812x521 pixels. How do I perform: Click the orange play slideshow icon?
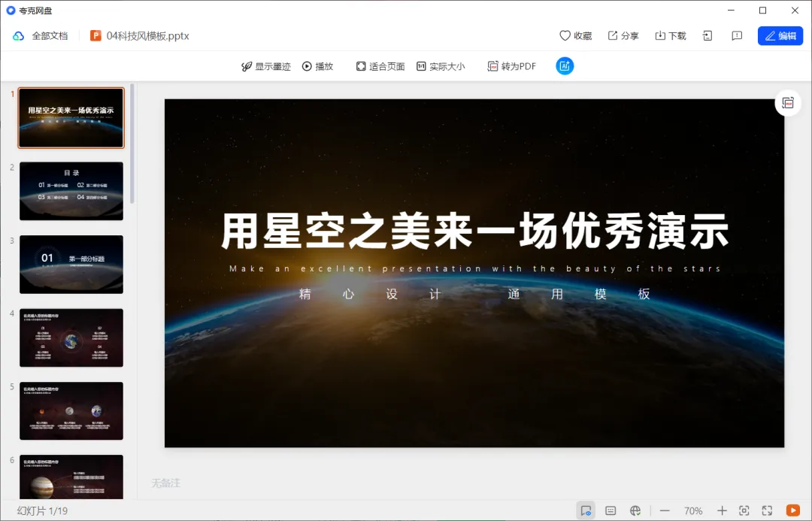pyautogui.click(x=793, y=510)
